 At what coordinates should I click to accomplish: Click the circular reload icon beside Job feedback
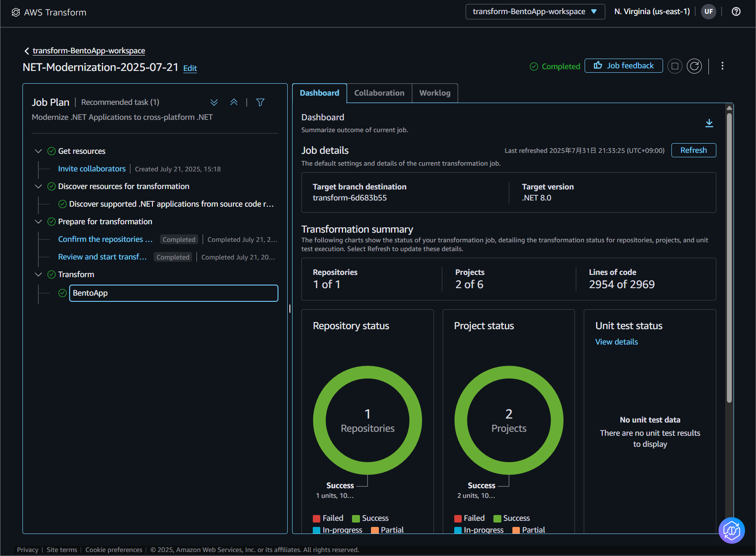click(x=694, y=66)
